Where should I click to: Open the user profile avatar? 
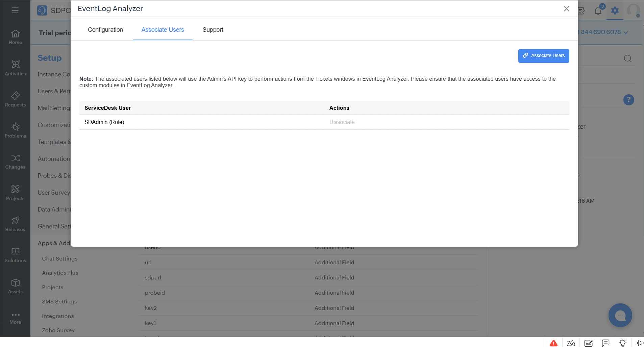634,10
